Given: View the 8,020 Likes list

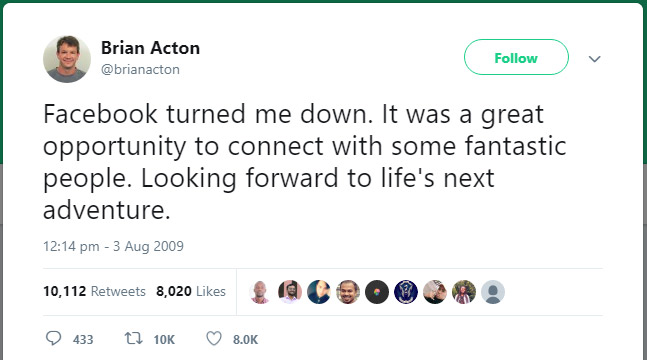Looking at the screenshot, I should tap(191, 291).
